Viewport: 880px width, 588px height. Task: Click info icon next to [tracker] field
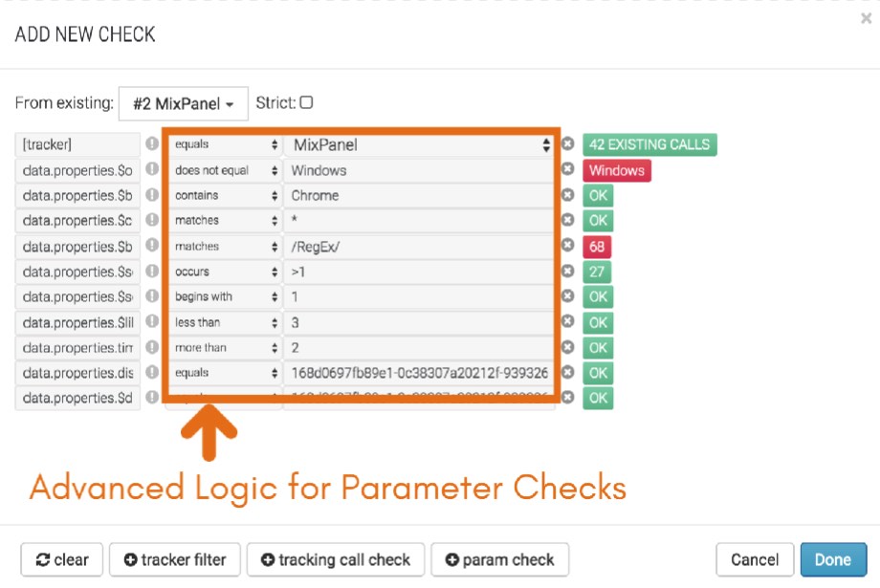tap(152, 143)
